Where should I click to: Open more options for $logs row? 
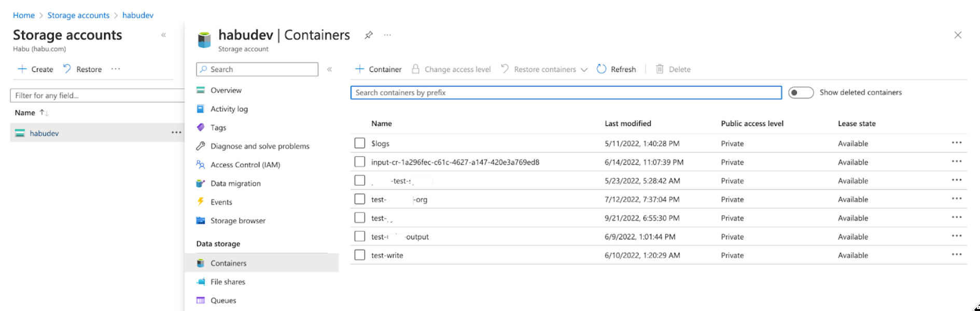coord(956,143)
